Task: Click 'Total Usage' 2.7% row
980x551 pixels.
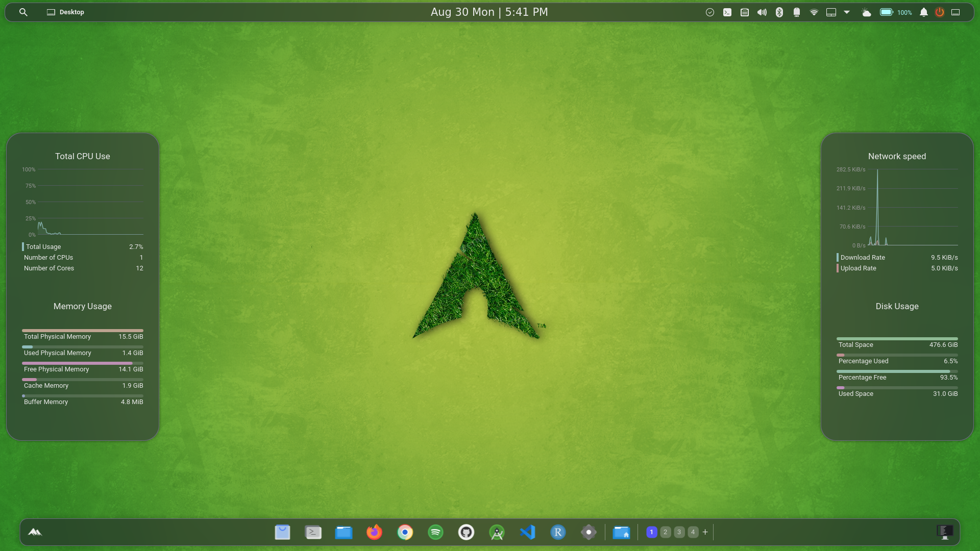Action: tap(83, 246)
